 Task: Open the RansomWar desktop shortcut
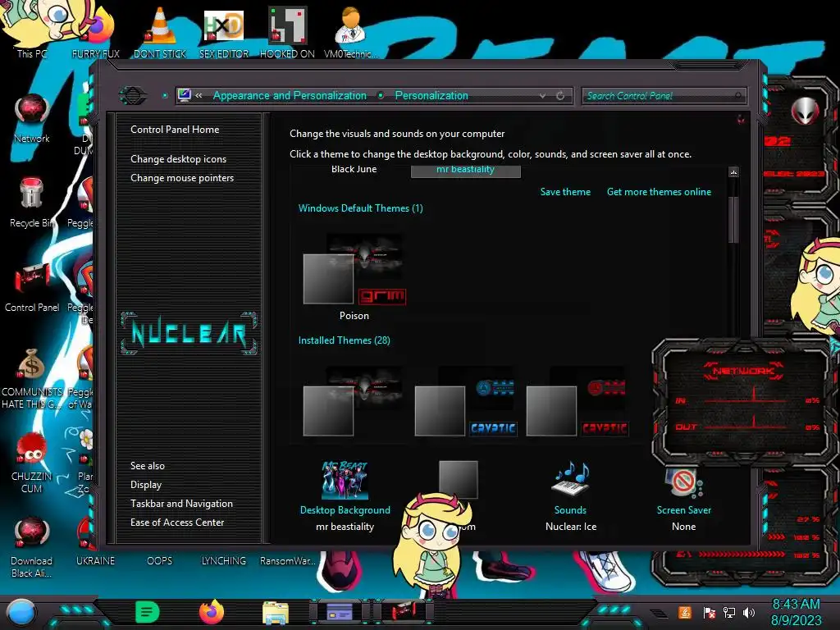tap(288, 560)
